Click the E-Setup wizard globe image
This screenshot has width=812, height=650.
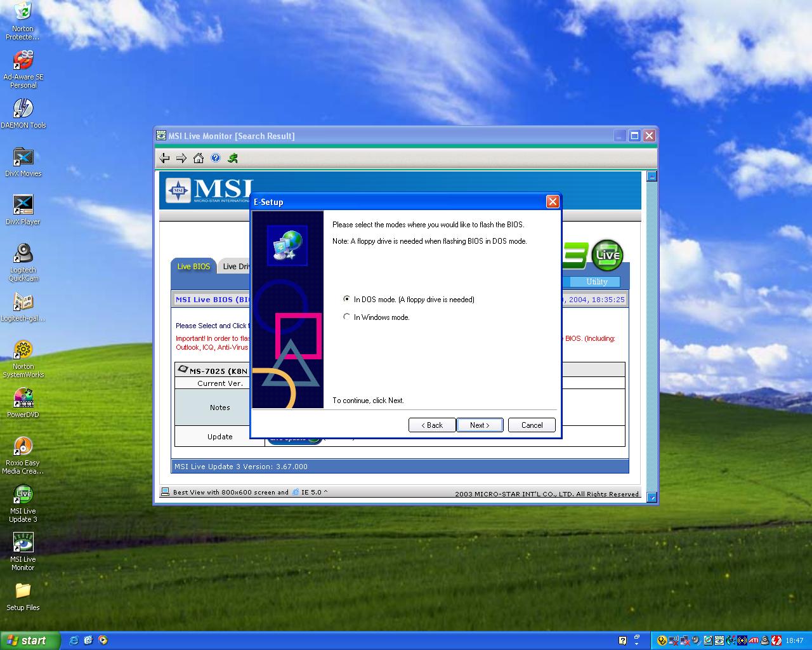pos(287,246)
